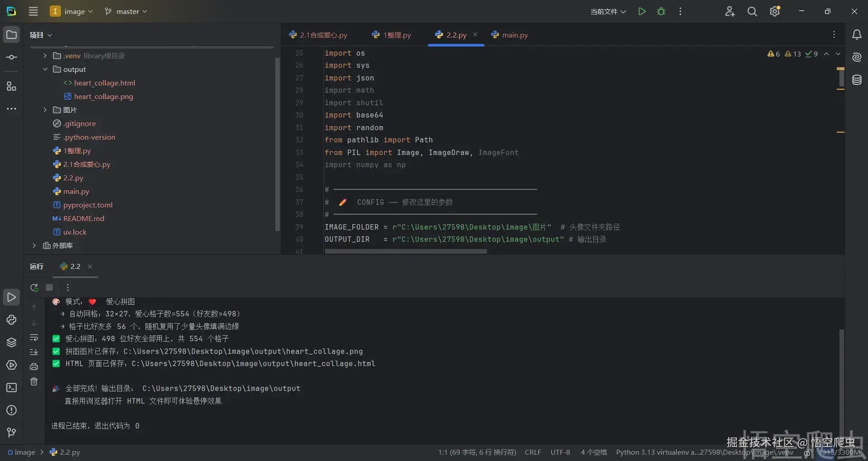Expand the .venv folder in tree

pyautogui.click(x=45, y=56)
